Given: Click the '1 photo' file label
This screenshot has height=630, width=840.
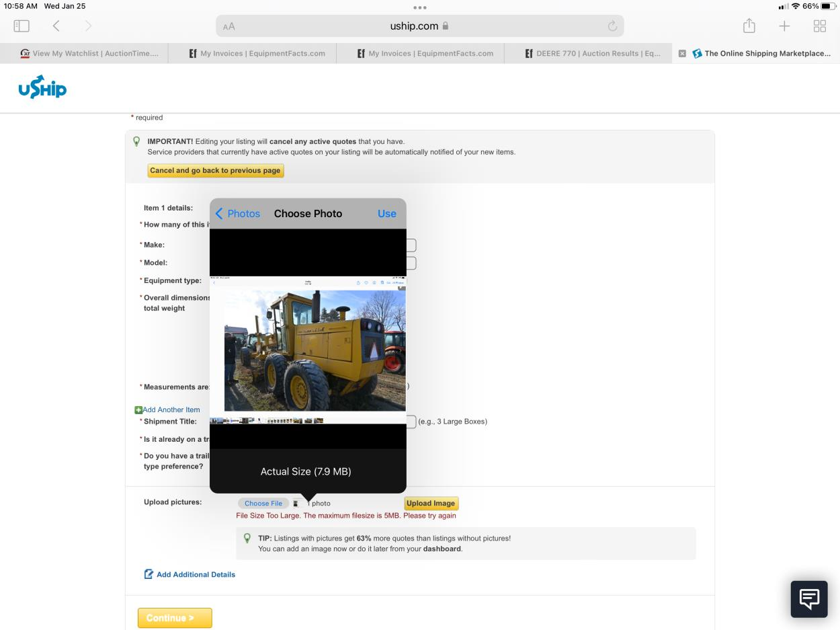Looking at the screenshot, I should point(319,503).
